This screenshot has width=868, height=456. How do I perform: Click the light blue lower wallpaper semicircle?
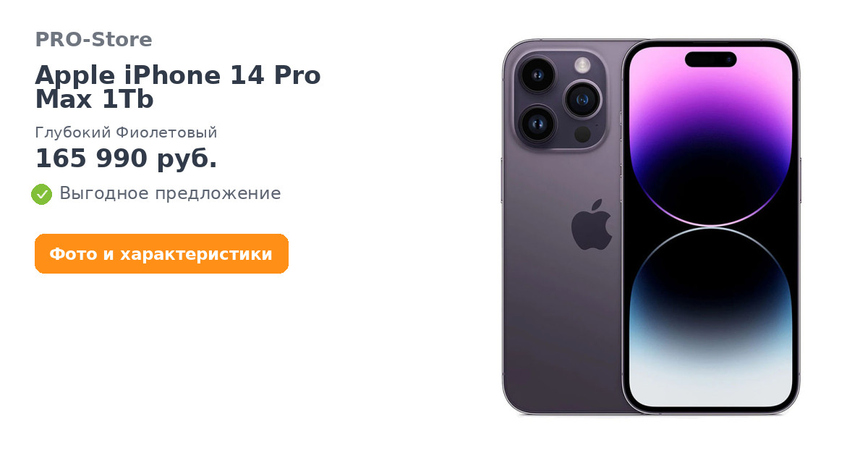pyautogui.click(x=711, y=317)
